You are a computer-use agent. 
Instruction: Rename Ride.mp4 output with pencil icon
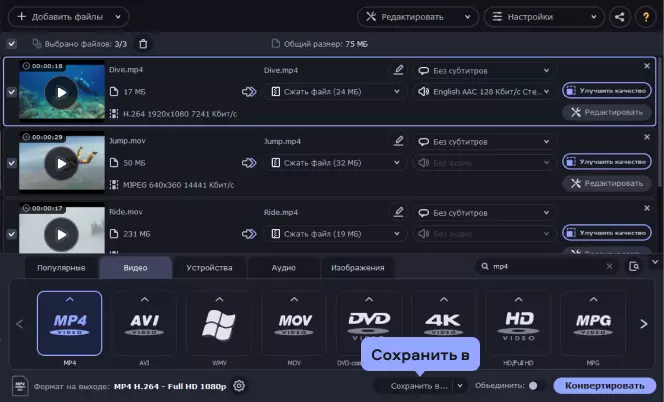(398, 212)
